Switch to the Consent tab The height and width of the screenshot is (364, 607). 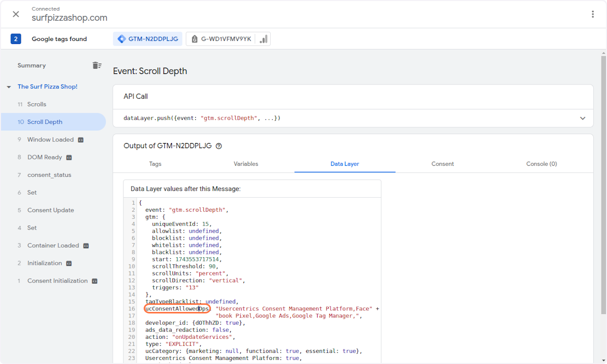tap(443, 164)
